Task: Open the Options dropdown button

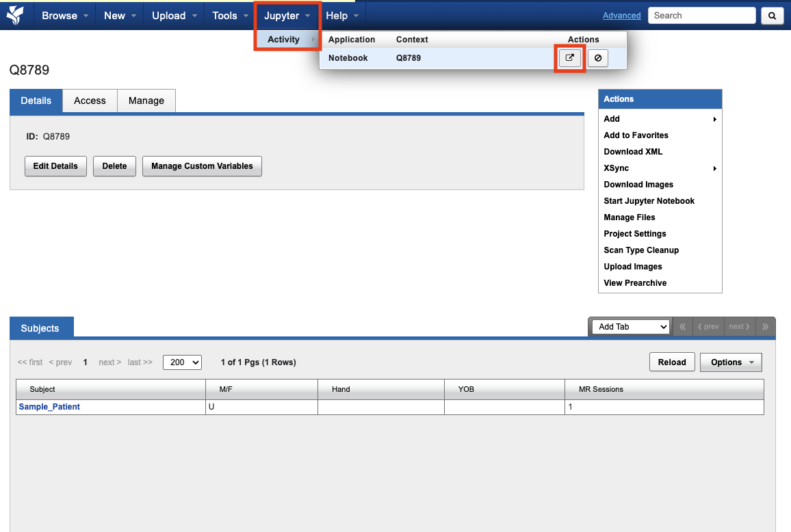Action: tap(731, 362)
